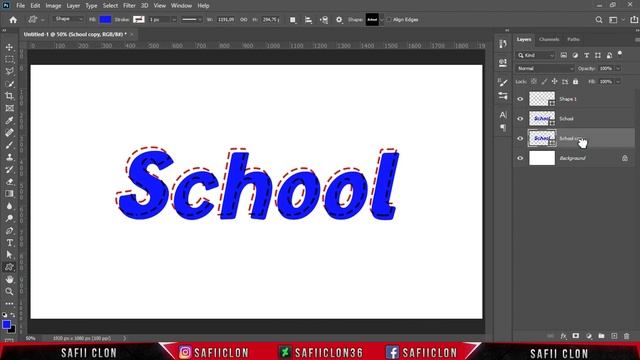Switch to the Paths tab
The height and width of the screenshot is (360, 640).
click(x=573, y=40)
